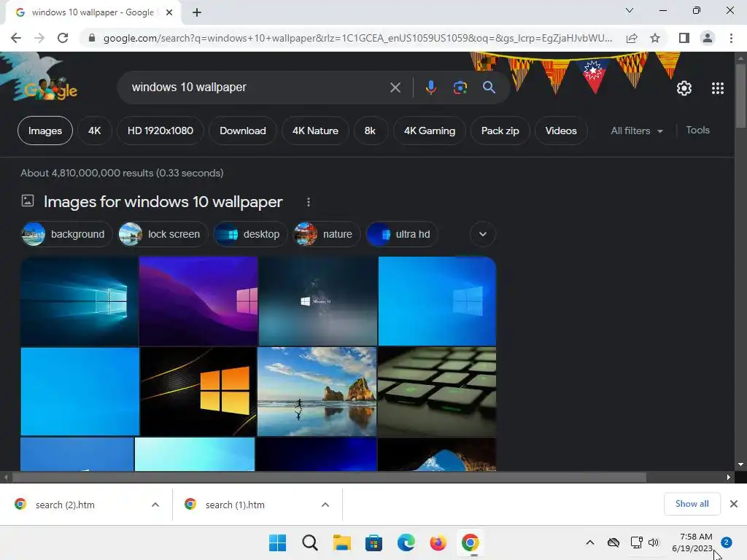The height and width of the screenshot is (560, 747).
Task: Select the 4K filter chip
Action: (x=94, y=131)
